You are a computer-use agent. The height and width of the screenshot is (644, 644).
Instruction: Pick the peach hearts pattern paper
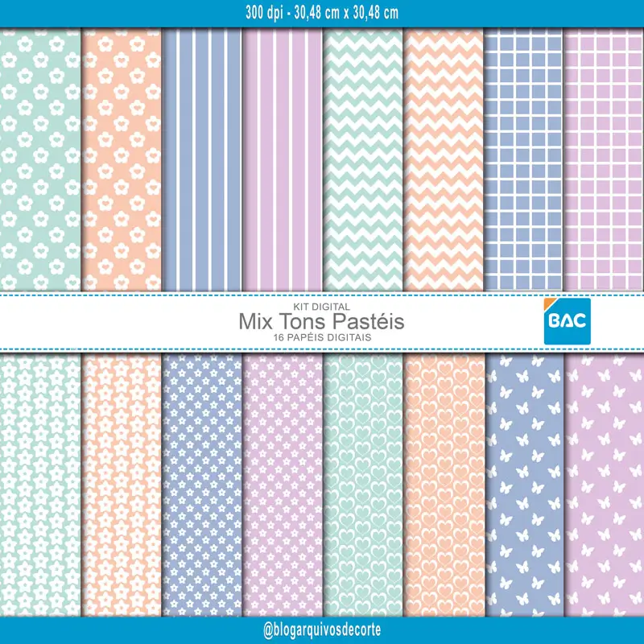(444, 485)
